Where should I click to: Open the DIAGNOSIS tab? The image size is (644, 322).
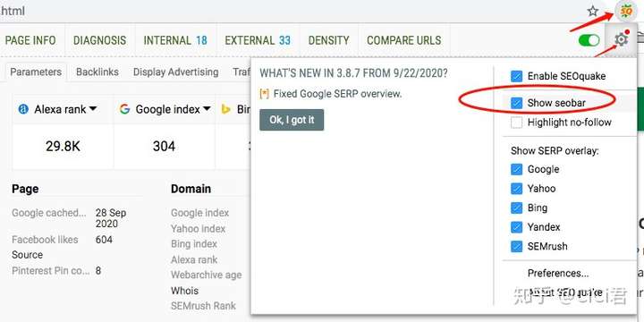(100, 40)
